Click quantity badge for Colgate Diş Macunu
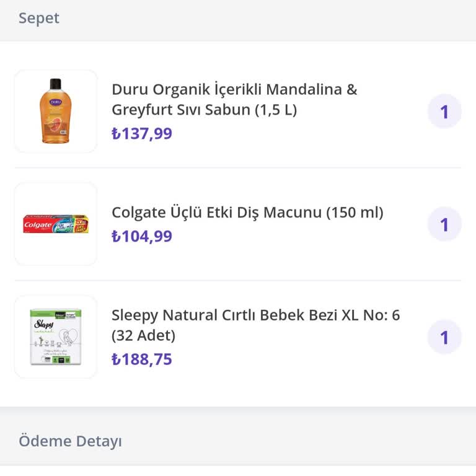 pos(444,224)
